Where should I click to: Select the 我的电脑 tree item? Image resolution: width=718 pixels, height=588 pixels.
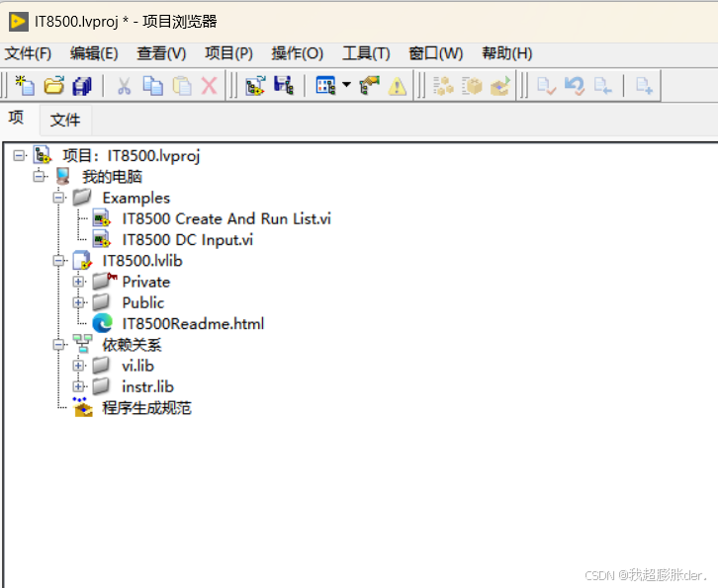click(x=112, y=177)
